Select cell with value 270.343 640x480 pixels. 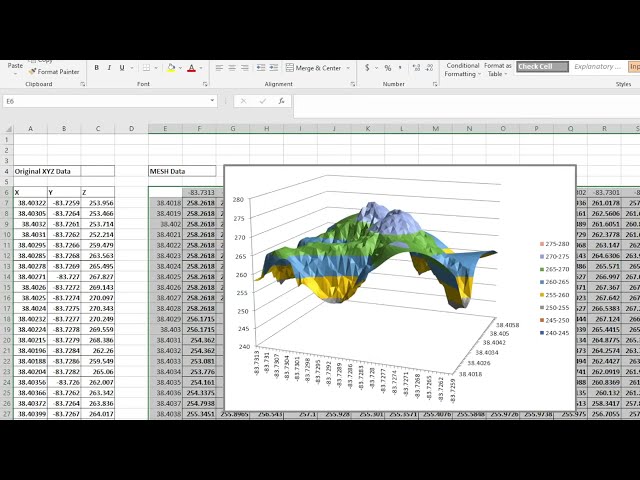pos(98,309)
